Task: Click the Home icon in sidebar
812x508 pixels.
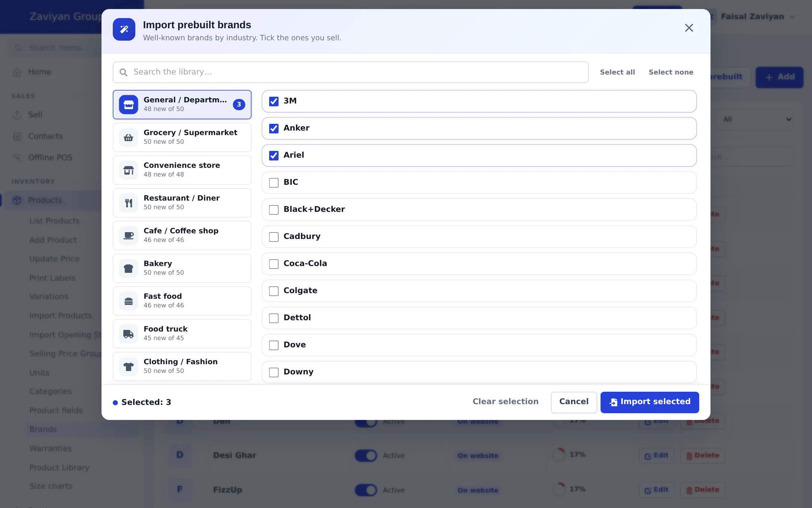Action: tap(17, 72)
